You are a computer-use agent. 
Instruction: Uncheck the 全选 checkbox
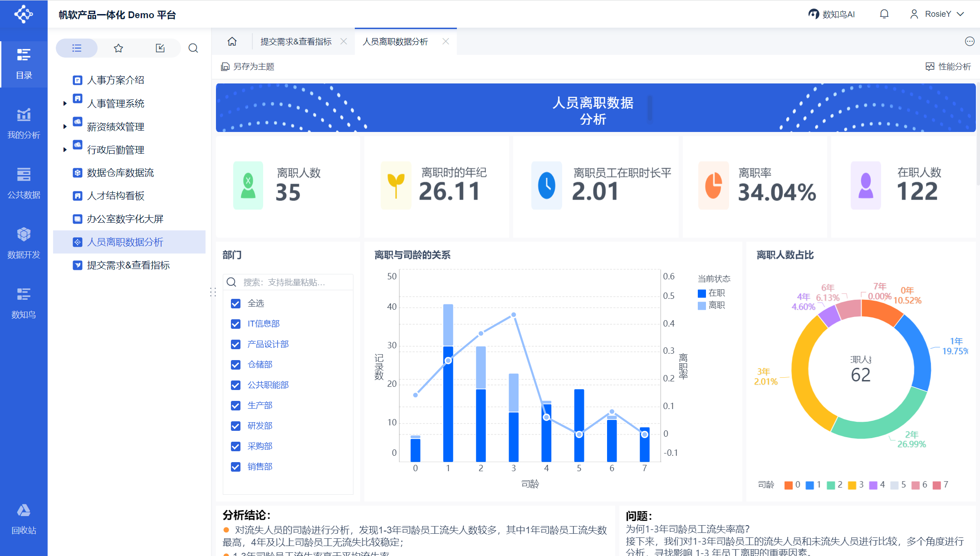[235, 303]
